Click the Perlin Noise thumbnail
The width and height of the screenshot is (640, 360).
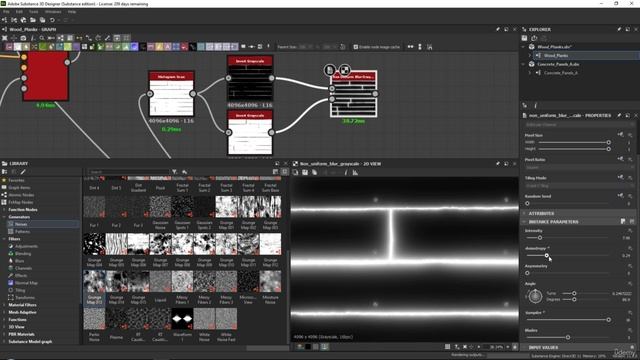pos(94,318)
